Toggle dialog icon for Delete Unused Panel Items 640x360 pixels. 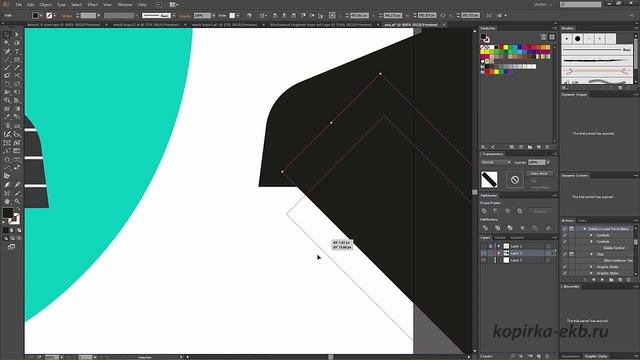[571, 229]
